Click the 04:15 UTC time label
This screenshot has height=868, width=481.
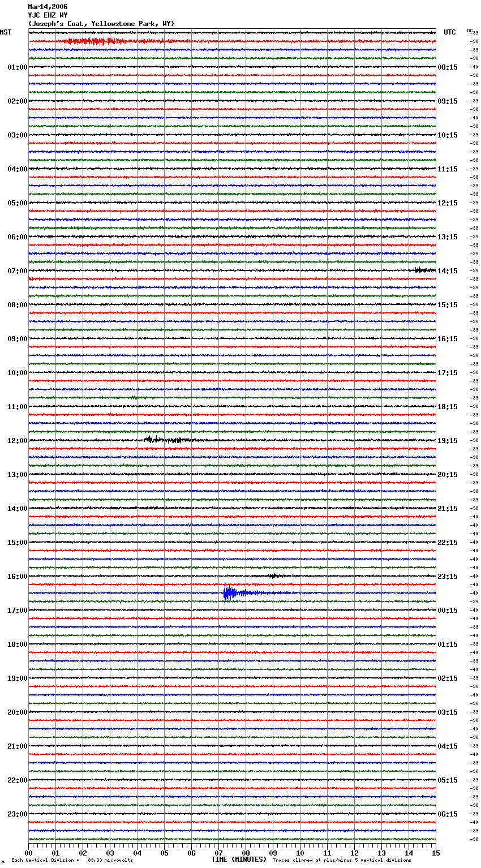pyautogui.click(x=448, y=746)
